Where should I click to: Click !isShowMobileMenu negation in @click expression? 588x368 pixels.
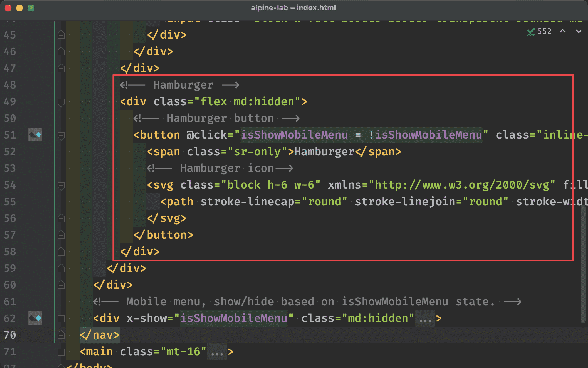(x=425, y=135)
